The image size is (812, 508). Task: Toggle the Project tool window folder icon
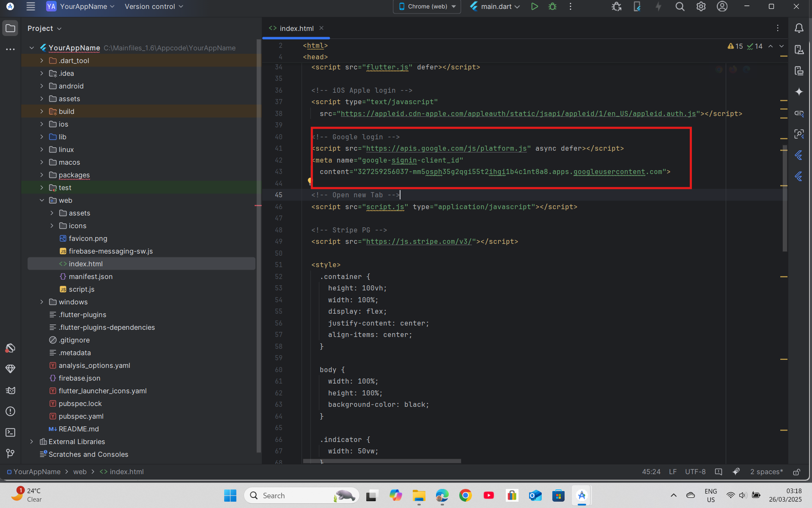[11, 28]
